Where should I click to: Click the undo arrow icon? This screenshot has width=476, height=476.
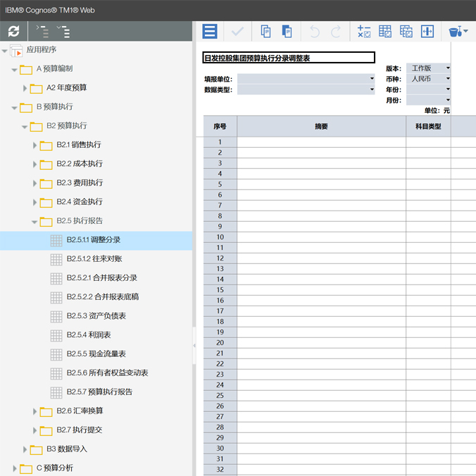[315, 31]
